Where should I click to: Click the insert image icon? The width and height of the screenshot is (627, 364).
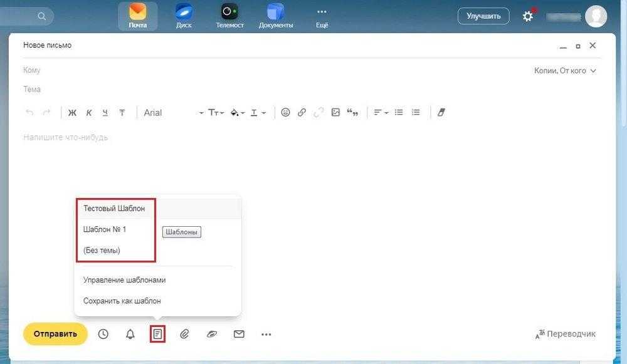[335, 113]
